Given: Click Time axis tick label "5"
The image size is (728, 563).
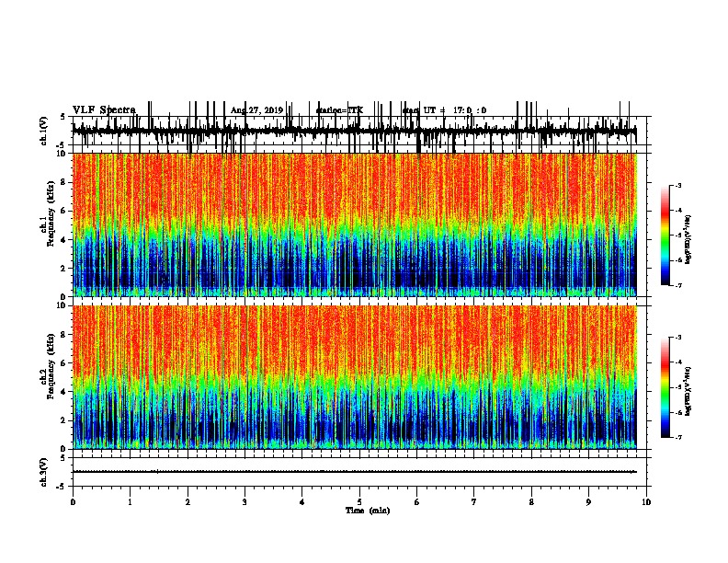Looking at the screenshot, I should pos(359,501).
